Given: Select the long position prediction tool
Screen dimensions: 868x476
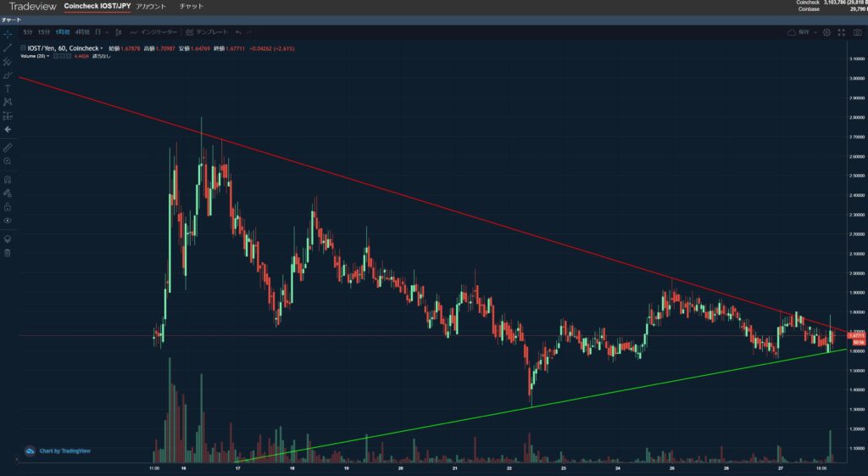Looking at the screenshot, I should click(x=7, y=115).
